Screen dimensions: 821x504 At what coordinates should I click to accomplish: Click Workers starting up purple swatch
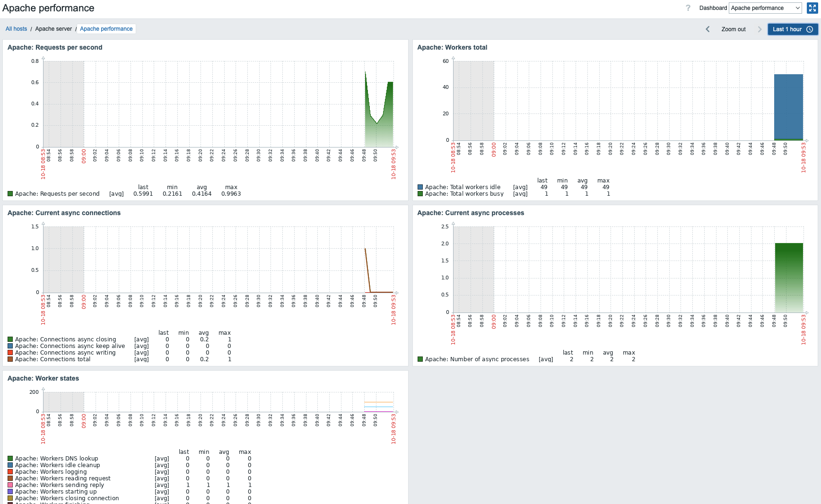(10, 492)
